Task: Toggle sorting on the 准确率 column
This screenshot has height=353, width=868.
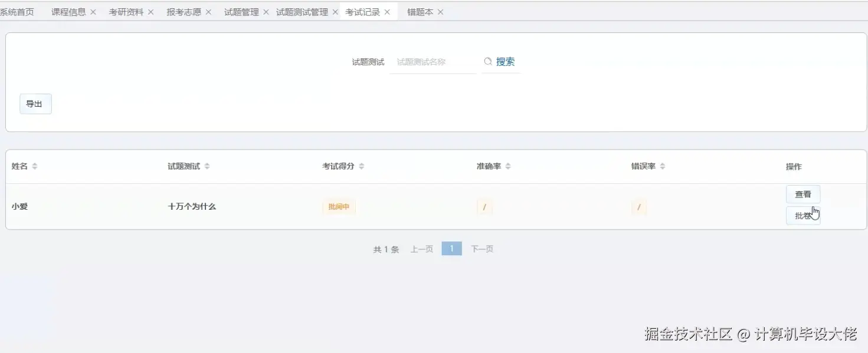Action: tap(509, 166)
